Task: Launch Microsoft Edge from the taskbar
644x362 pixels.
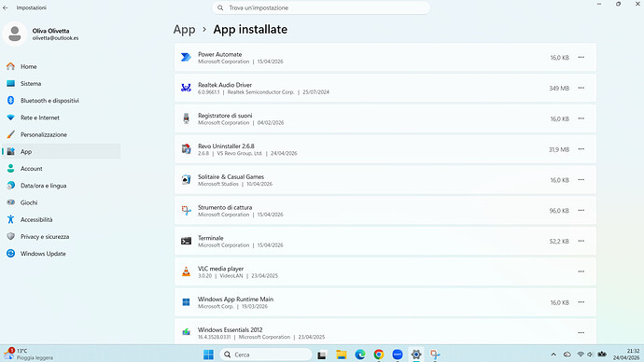Action: [x=359, y=355]
